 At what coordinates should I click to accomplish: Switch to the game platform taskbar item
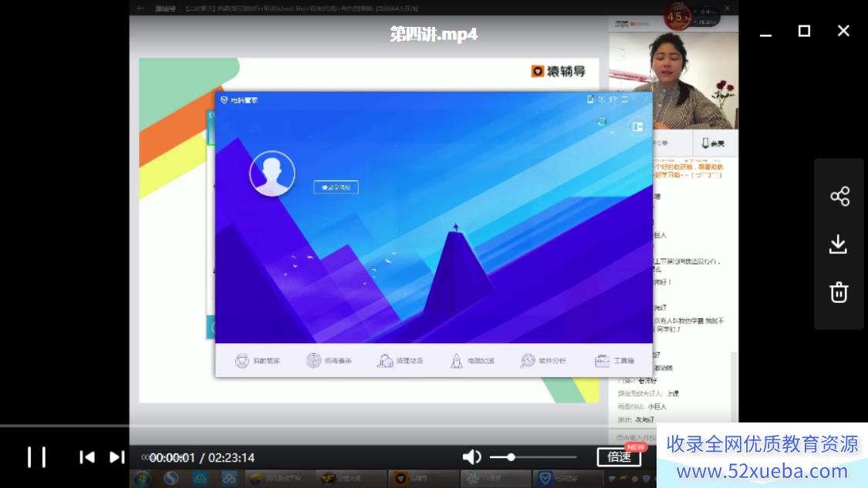(x=279, y=478)
